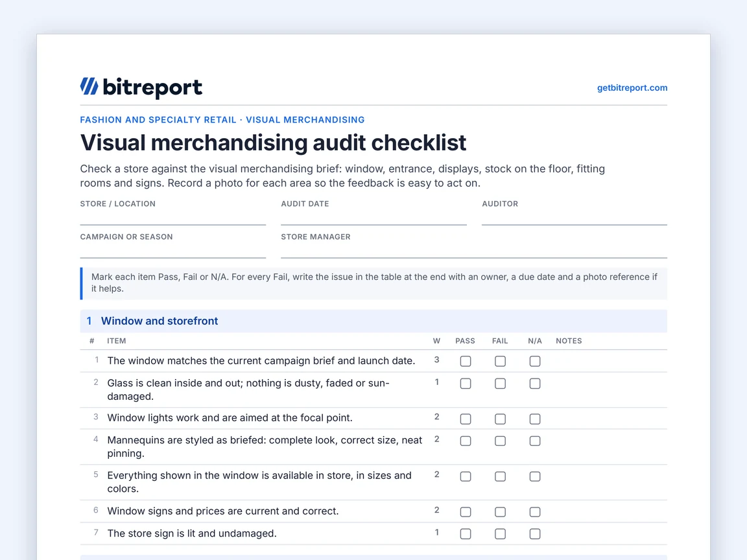Viewport: 747px width, 560px height.
Task: Check N/A for window lights work item
Action: click(535, 419)
